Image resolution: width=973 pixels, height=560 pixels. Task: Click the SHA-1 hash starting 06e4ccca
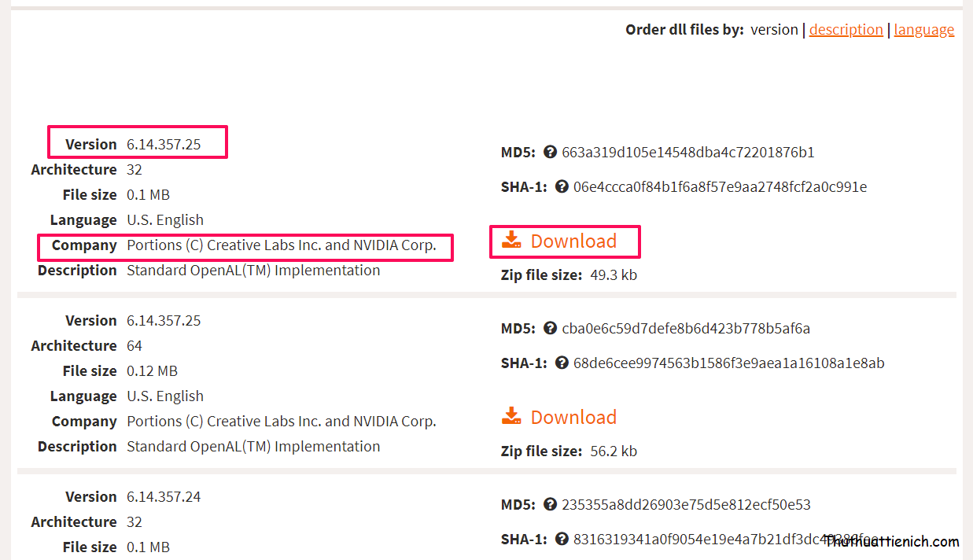tap(720, 187)
